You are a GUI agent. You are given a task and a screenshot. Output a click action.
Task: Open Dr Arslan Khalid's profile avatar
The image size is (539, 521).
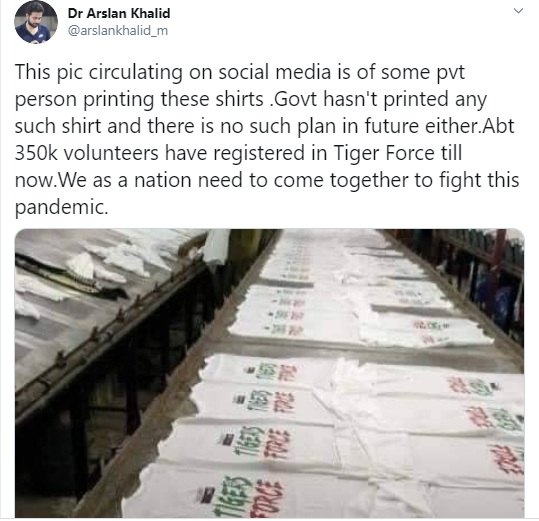tap(36, 22)
